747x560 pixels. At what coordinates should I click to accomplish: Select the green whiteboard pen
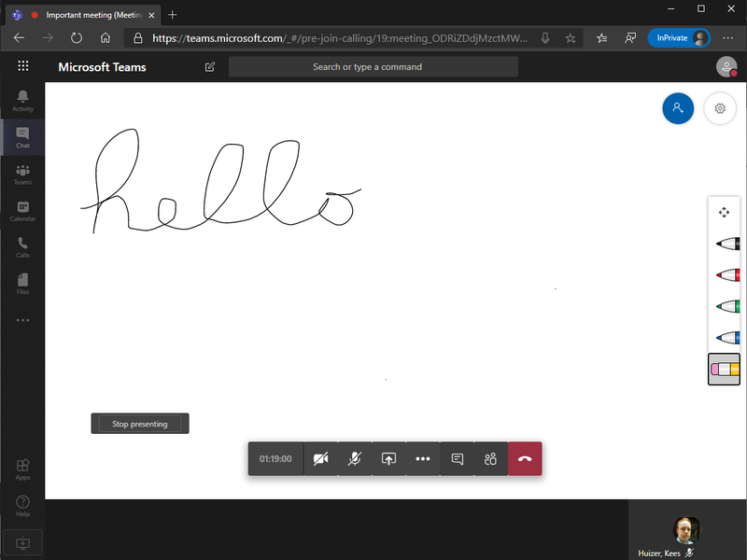[727, 306]
